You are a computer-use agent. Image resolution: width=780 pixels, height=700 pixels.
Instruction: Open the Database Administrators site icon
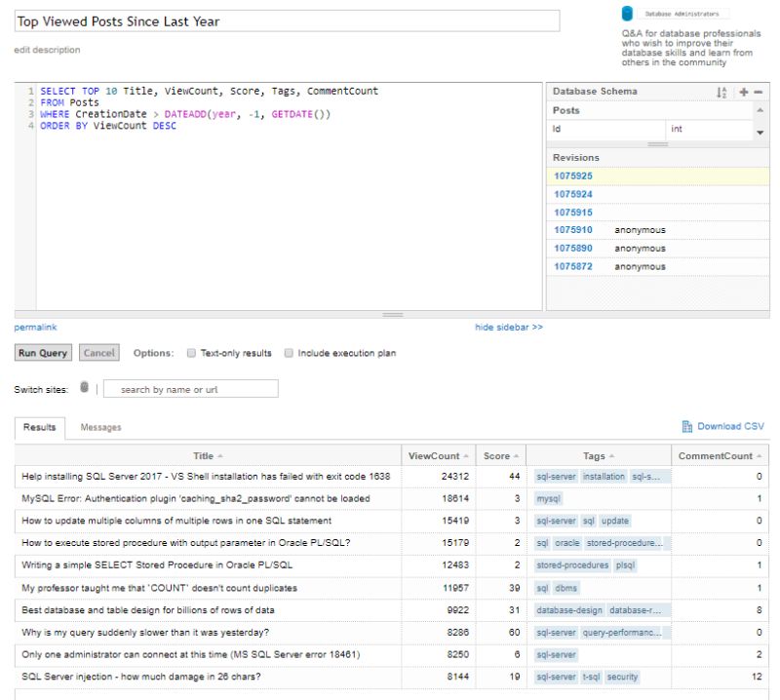625,14
